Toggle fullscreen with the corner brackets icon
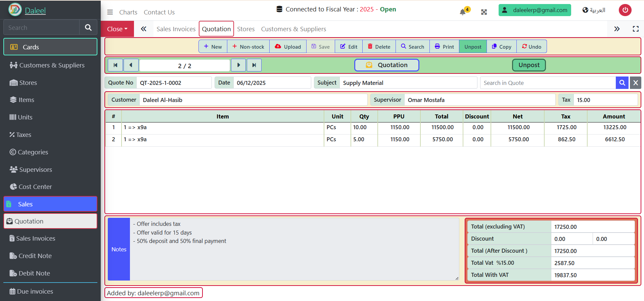 635,29
